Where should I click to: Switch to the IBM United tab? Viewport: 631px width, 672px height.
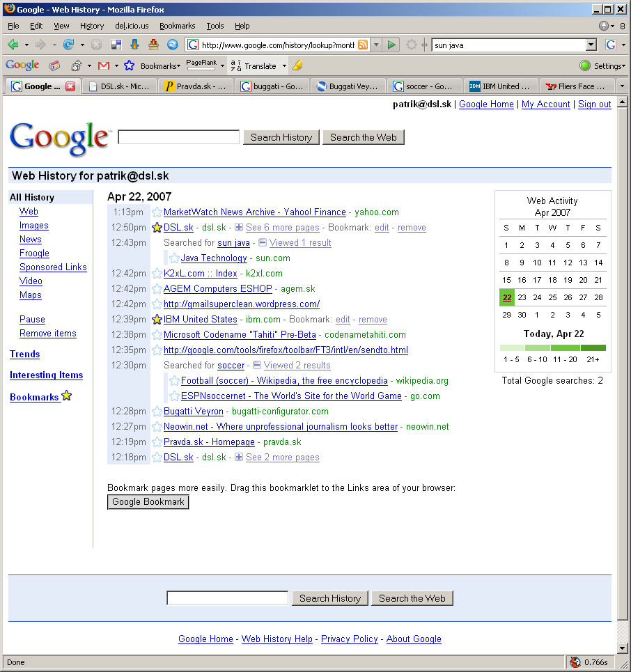click(x=500, y=86)
